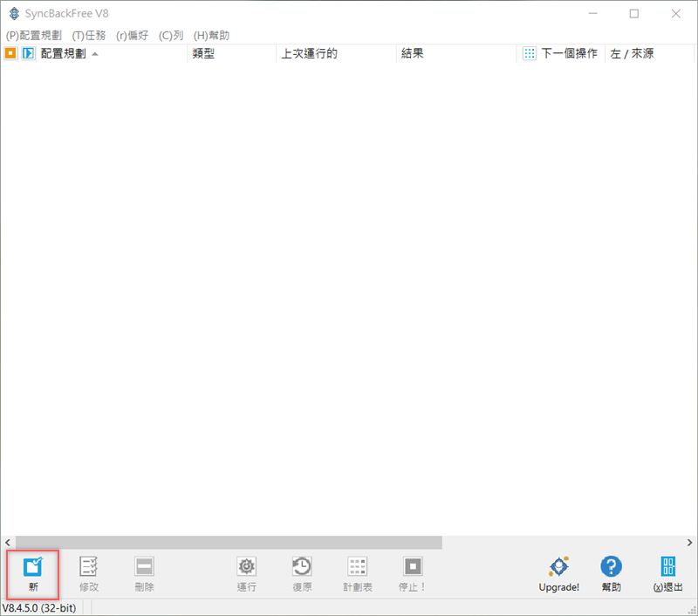Click the SyncBackFree logo in title bar
The height and width of the screenshot is (616, 698).
14,13
